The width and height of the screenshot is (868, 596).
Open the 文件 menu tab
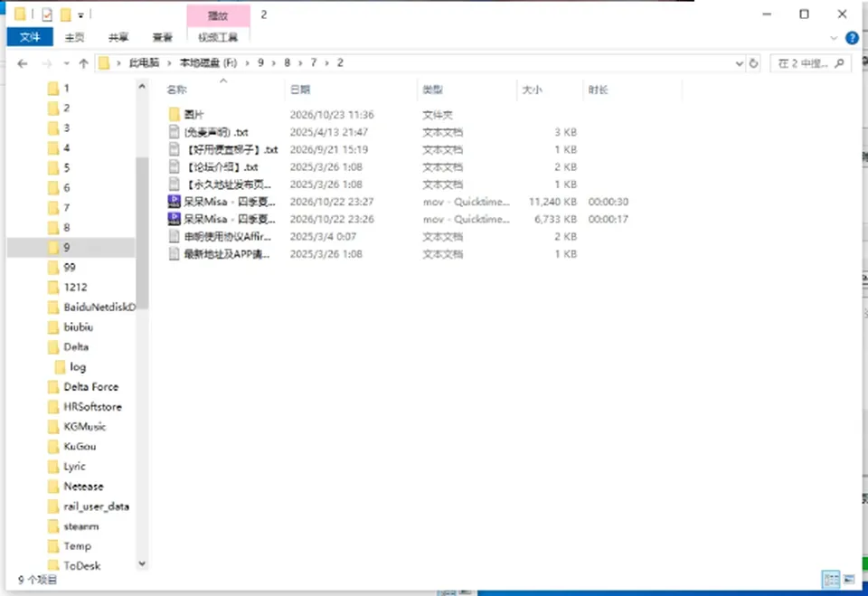[30, 37]
